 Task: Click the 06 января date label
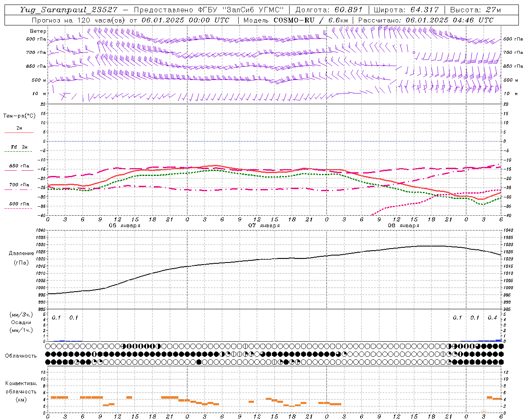pos(124,226)
